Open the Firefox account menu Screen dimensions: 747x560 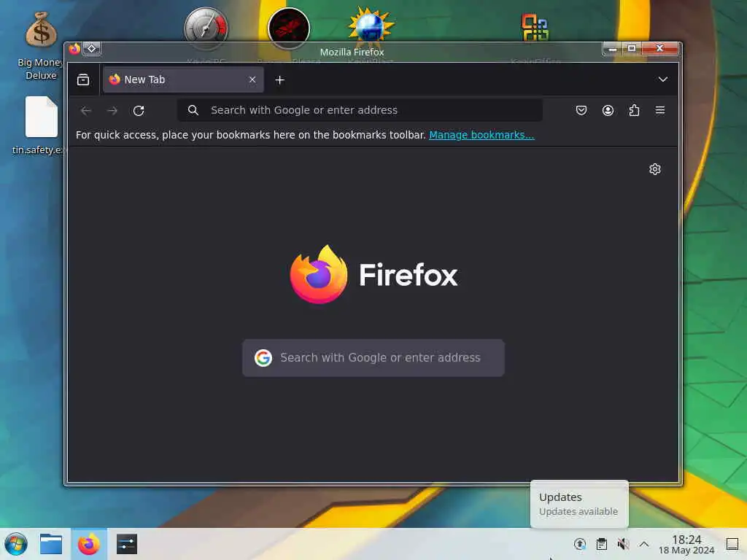point(608,111)
